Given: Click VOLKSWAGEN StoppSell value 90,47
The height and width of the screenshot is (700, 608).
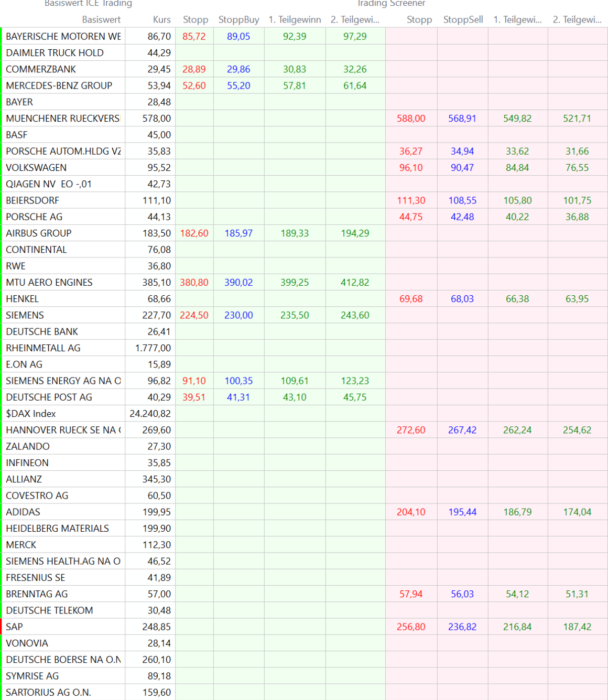Looking at the screenshot, I should tap(462, 167).
